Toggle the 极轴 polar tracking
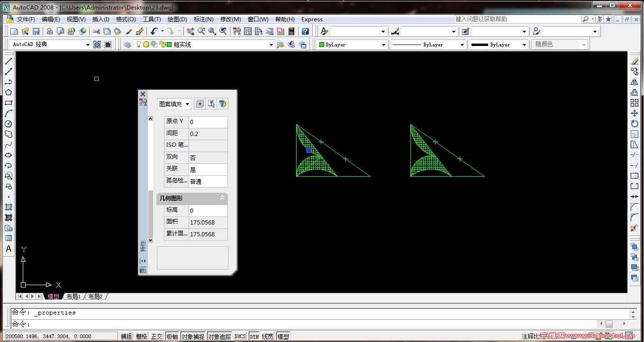Screen dimensions: 644x342 [172, 336]
